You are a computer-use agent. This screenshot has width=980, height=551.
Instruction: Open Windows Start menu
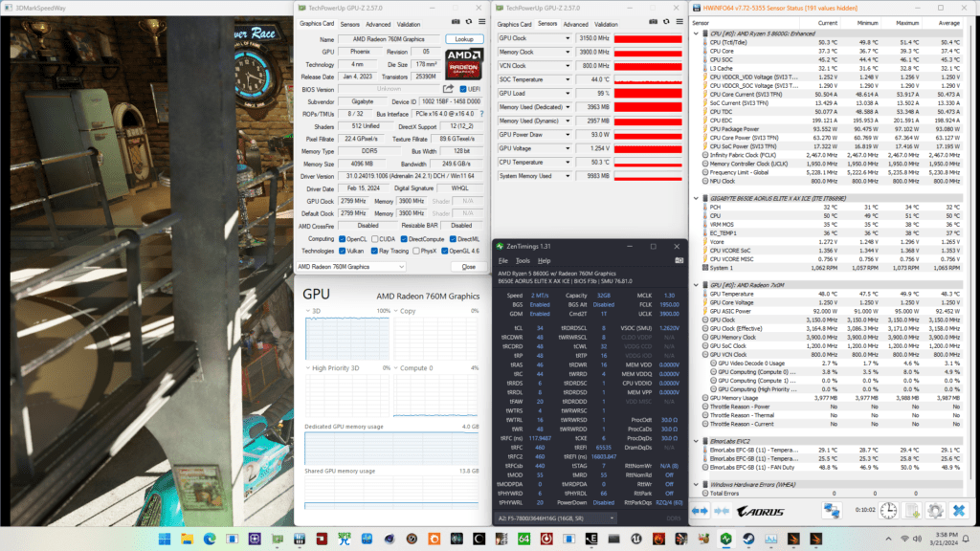coord(165,539)
